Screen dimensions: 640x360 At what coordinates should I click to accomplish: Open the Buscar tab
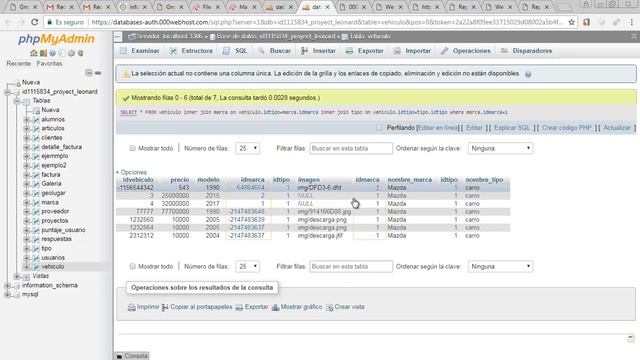[x=274, y=51]
